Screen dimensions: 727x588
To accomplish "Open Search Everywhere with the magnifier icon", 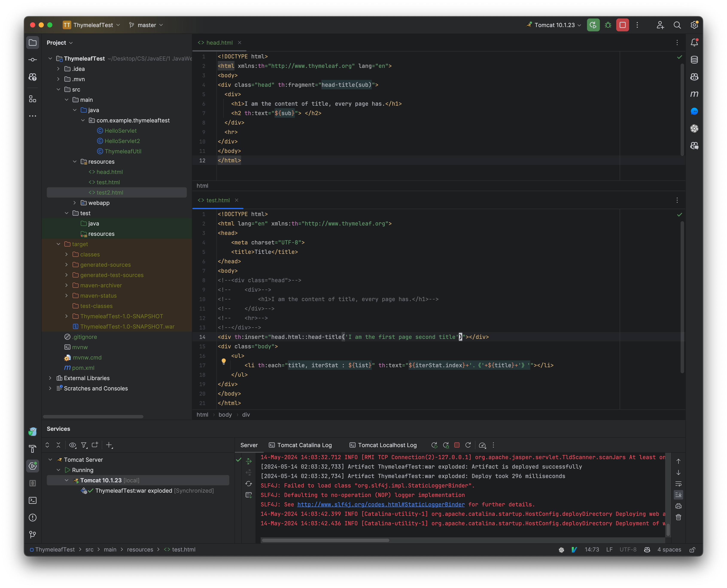I will (677, 25).
